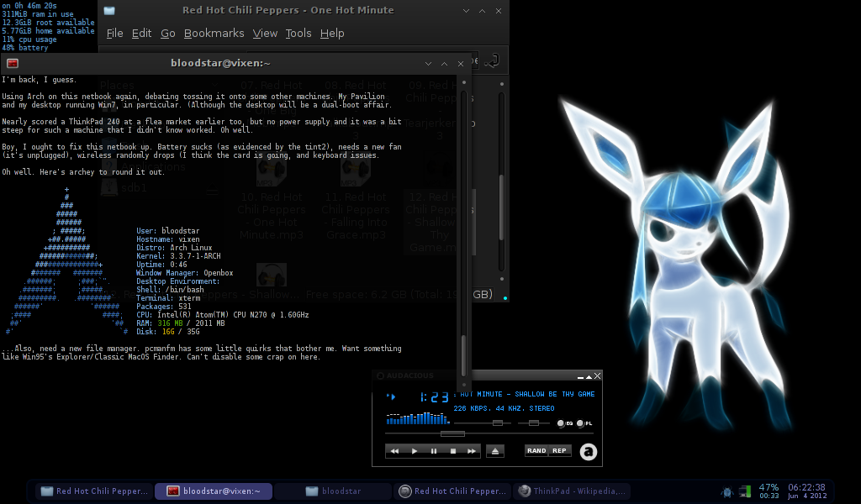Click the Audacious volume slider
861x504 pixels.
point(497,423)
